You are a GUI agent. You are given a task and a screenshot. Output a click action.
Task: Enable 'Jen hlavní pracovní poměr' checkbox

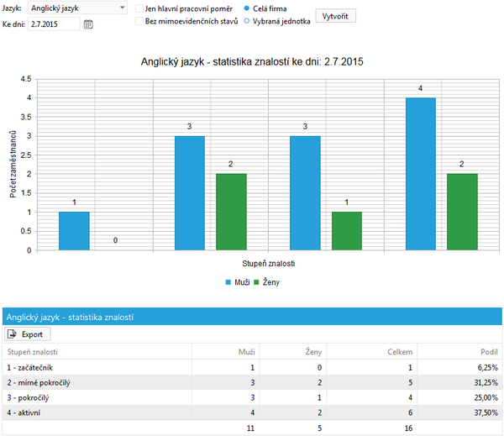pos(139,8)
